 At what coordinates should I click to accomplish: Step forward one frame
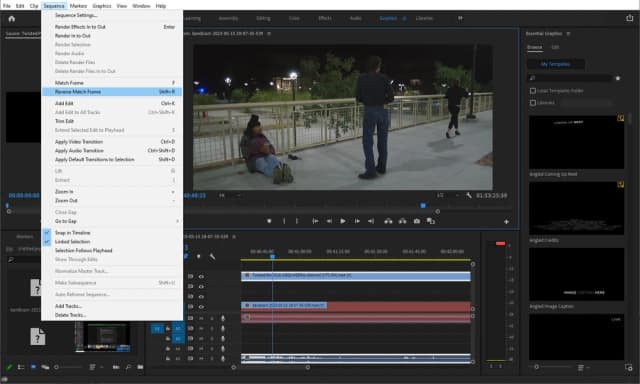pos(357,221)
